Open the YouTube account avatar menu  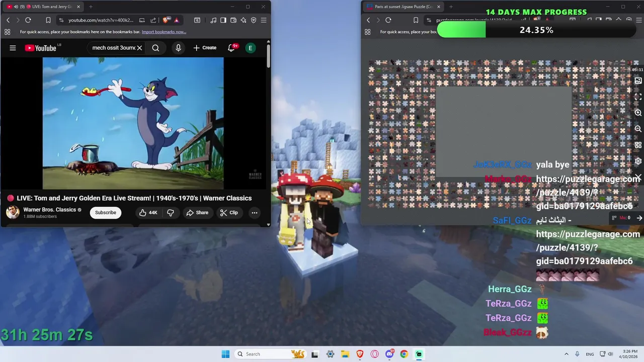click(x=250, y=48)
